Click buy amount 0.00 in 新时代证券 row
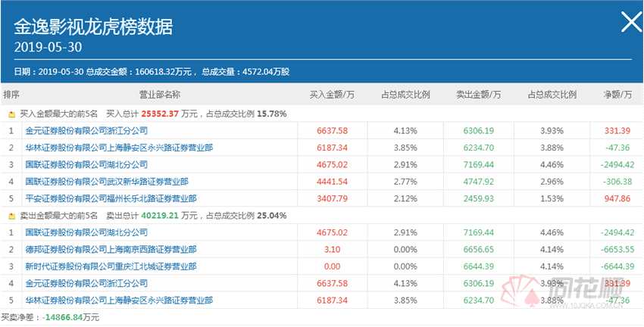 [333, 266]
